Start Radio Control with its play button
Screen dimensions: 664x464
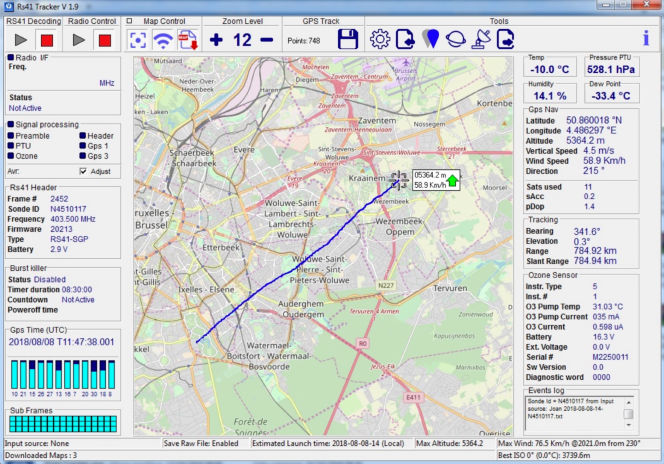point(77,39)
